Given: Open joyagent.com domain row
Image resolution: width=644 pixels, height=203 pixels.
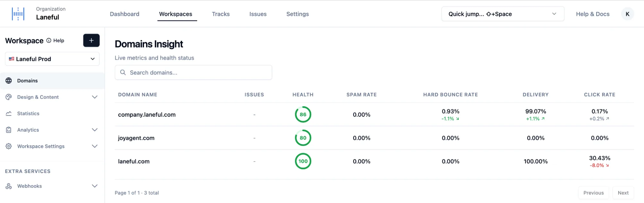Looking at the screenshot, I should (374, 138).
